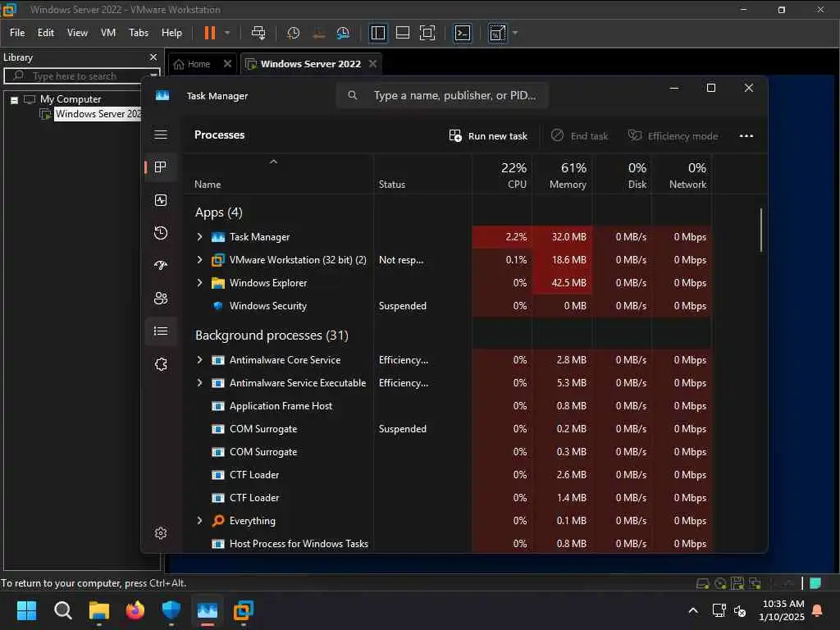Open the VMware Tabs menu
840x630 pixels.
click(138, 33)
